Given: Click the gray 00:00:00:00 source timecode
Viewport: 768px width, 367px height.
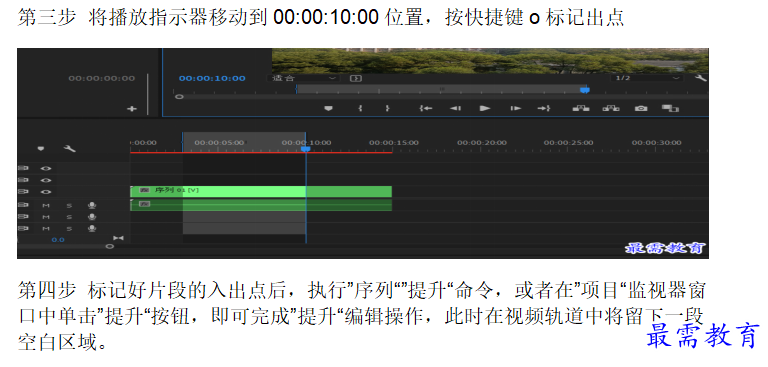Looking at the screenshot, I should pyautogui.click(x=101, y=78).
